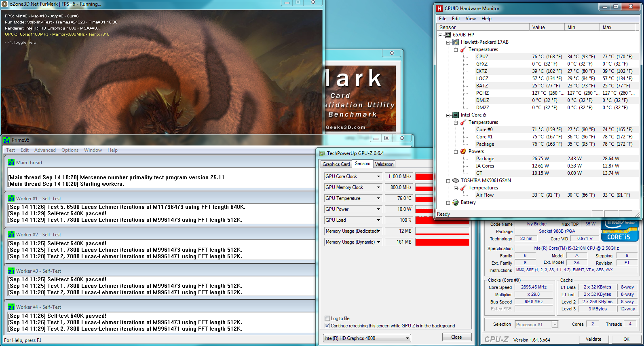Open the File menu in HWMonitor

pyautogui.click(x=443, y=19)
